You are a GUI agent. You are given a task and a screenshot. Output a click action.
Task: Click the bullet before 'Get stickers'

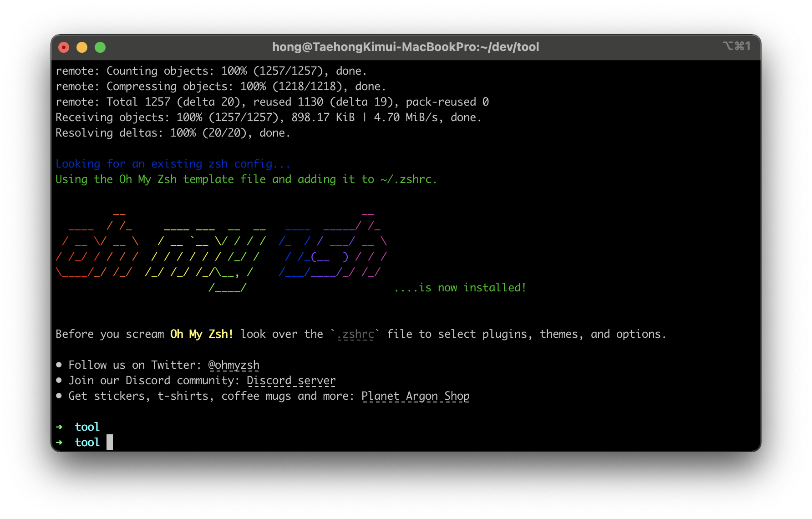[59, 396]
